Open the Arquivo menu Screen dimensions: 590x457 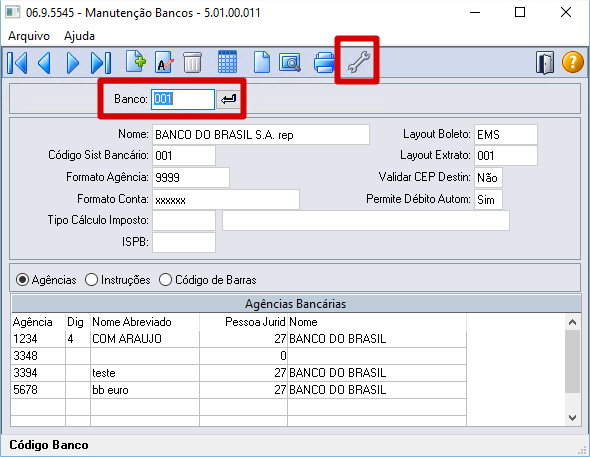click(x=29, y=36)
